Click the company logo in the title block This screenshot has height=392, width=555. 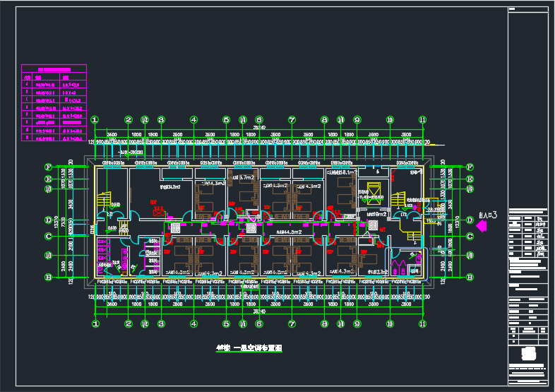click(x=527, y=352)
